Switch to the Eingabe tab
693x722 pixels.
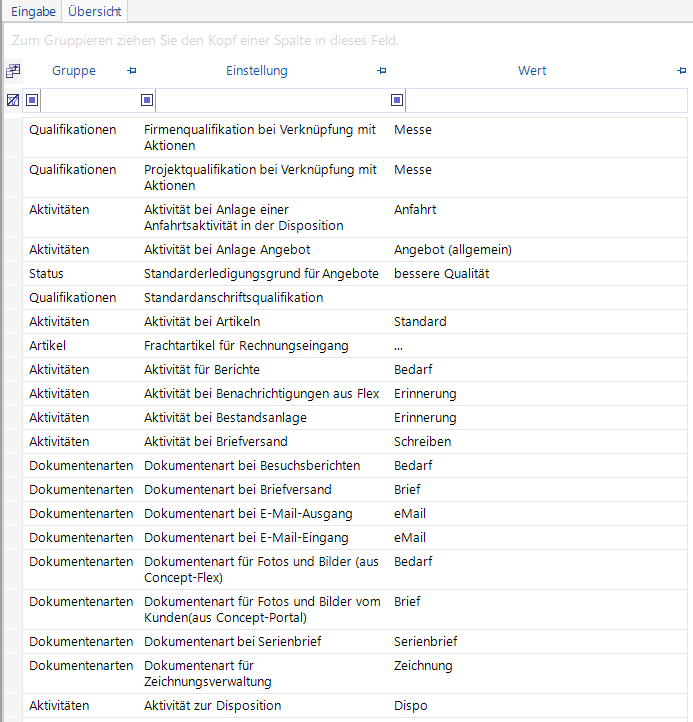(x=33, y=11)
